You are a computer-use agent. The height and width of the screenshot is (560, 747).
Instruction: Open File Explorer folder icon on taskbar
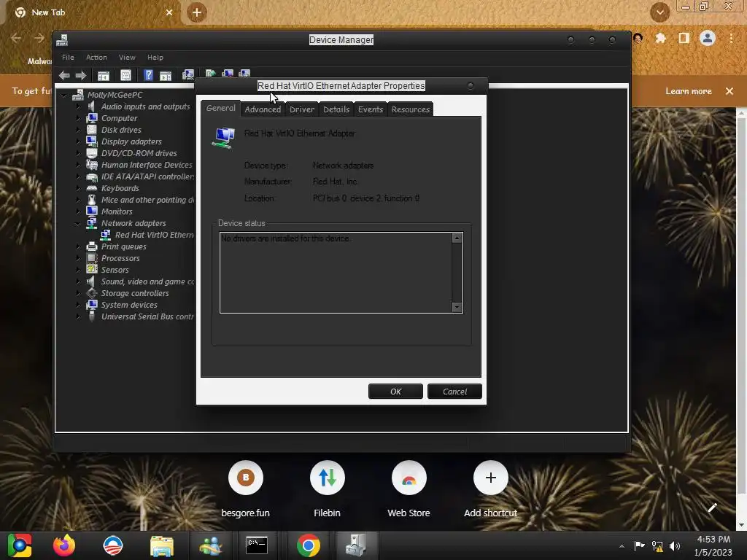[162, 545]
